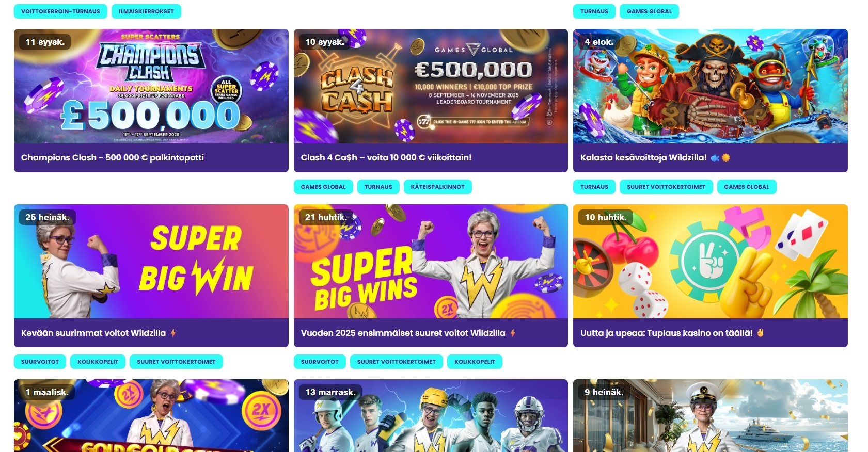Open the Super Big Wins article image
This screenshot has height=452, width=868.
tap(431, 261)
